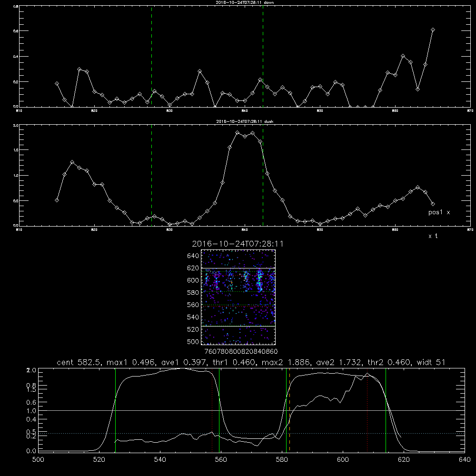Click the '560' tick label on bottom plot x-axis
Image resolution: width=476 pixels, height=476 pixels.
221,460
